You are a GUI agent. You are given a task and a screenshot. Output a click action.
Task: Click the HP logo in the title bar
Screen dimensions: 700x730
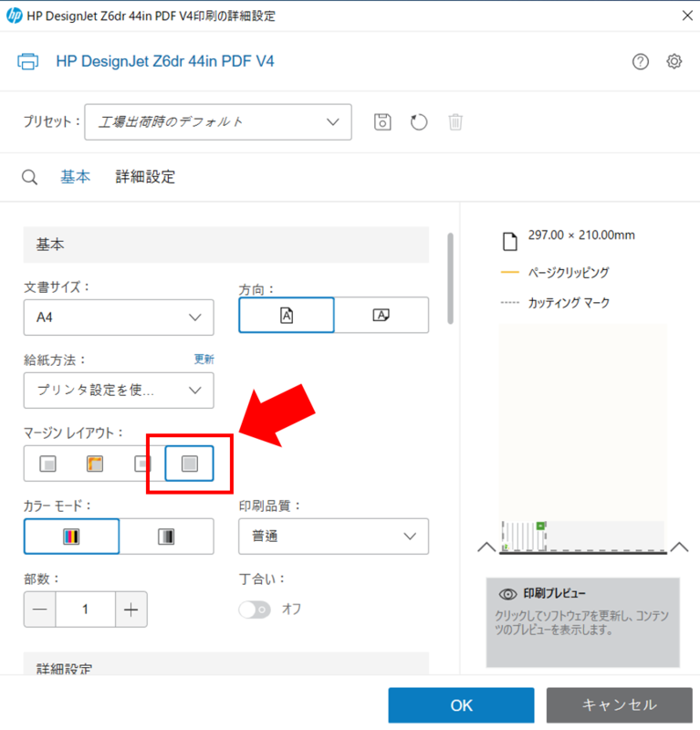click(14, 16)
